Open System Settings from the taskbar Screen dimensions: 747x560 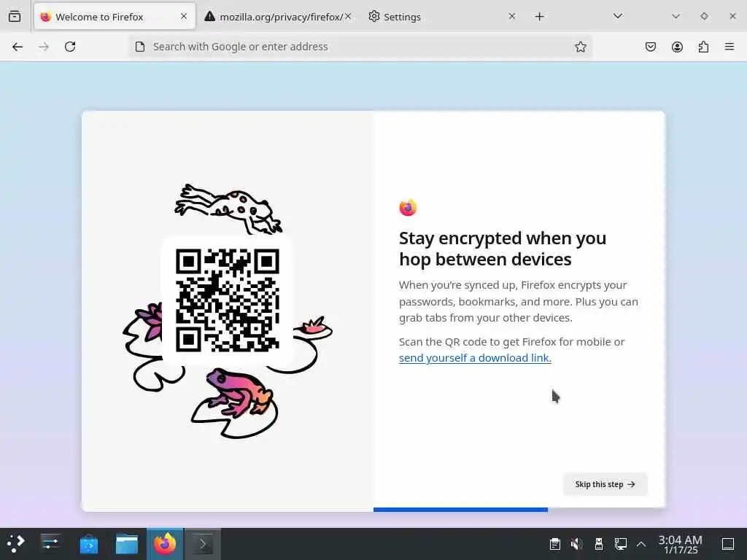click(x=50, y=544)
